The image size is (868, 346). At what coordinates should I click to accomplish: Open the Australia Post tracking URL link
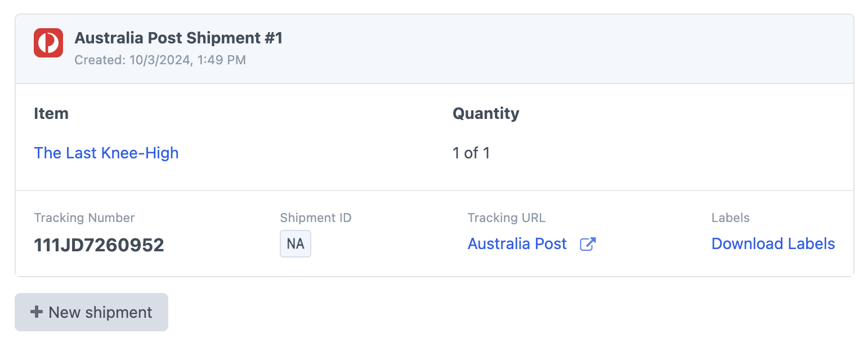(x=517, y=244)
